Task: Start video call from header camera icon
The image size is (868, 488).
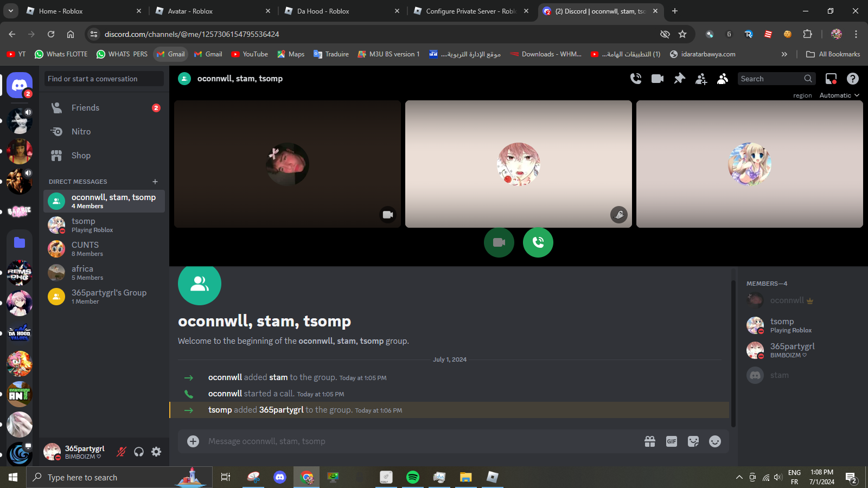Action: pyautogui.click(x=658, y=79)
